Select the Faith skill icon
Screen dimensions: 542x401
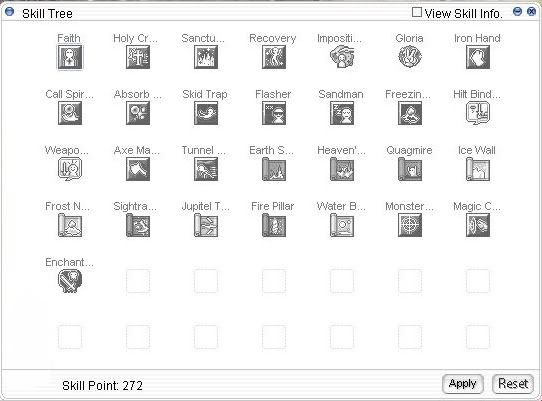point(70,57)
